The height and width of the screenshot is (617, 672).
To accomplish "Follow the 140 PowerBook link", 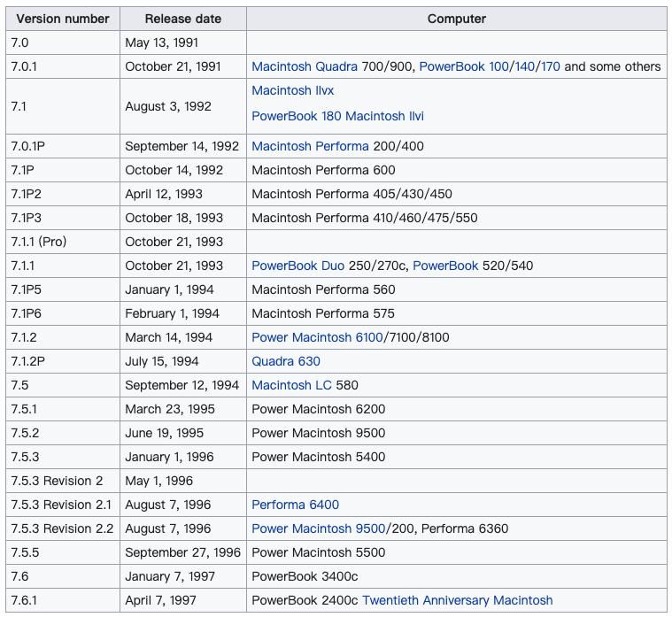I will (x=524, y=66).
